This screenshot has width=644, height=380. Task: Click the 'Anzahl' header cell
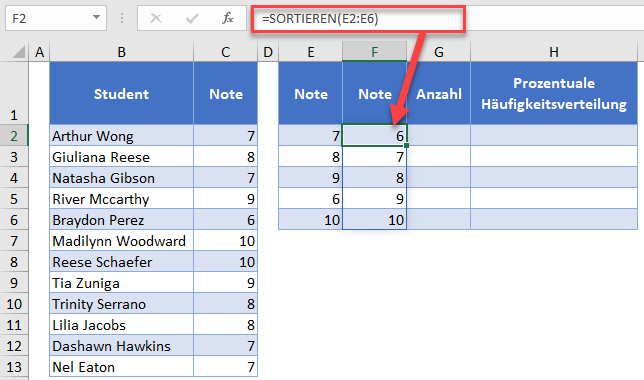point(439,93)
